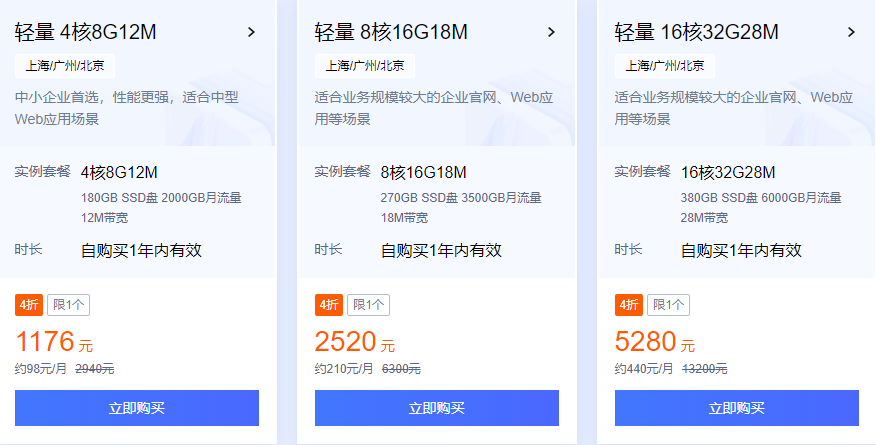The image size is (876, 445).
Task: Click the 5280 元 price text
Action: click(654, 342)
